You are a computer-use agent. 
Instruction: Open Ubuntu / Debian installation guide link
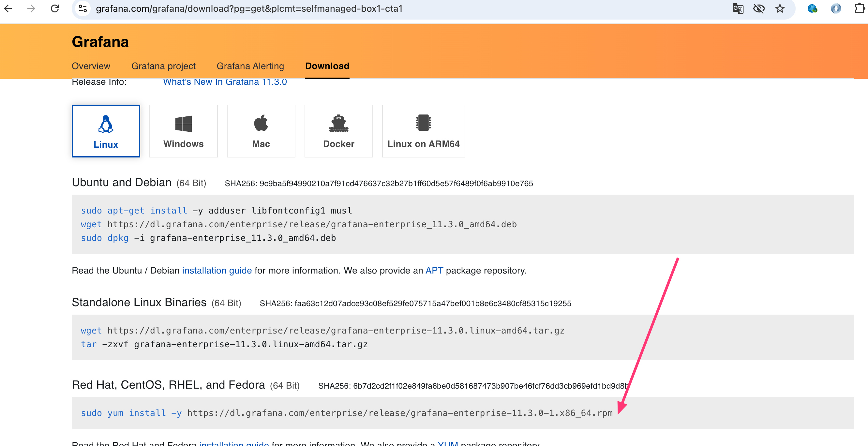[x=217, y=271]
